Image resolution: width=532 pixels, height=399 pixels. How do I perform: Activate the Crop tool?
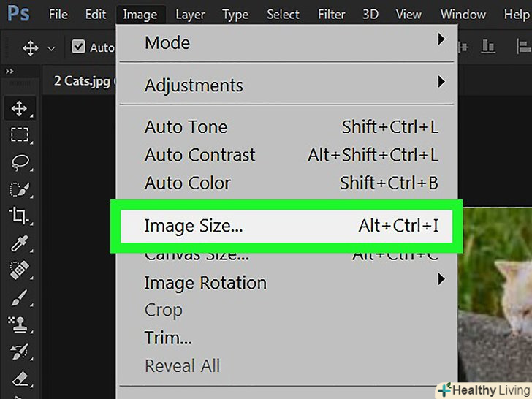point(19,216)
